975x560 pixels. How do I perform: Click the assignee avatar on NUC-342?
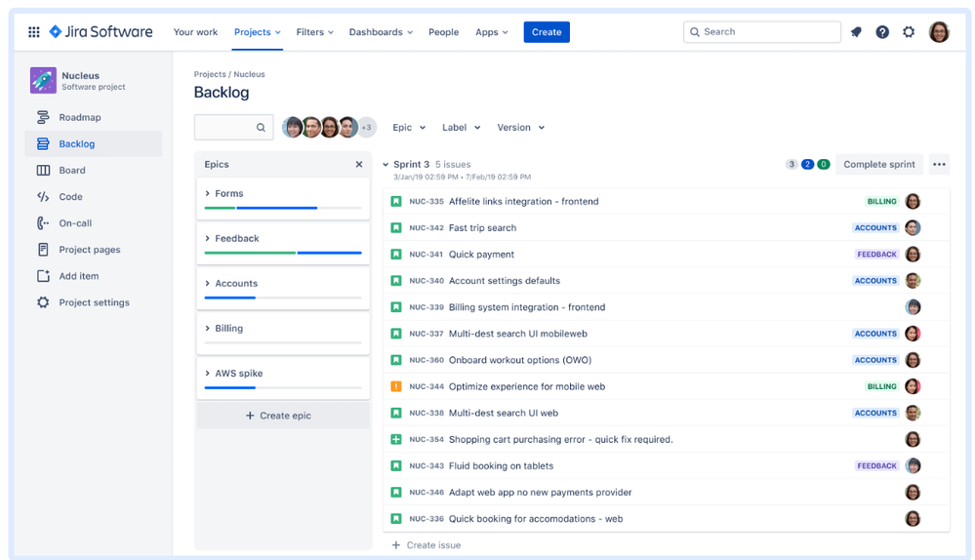[x=913, y=227]
